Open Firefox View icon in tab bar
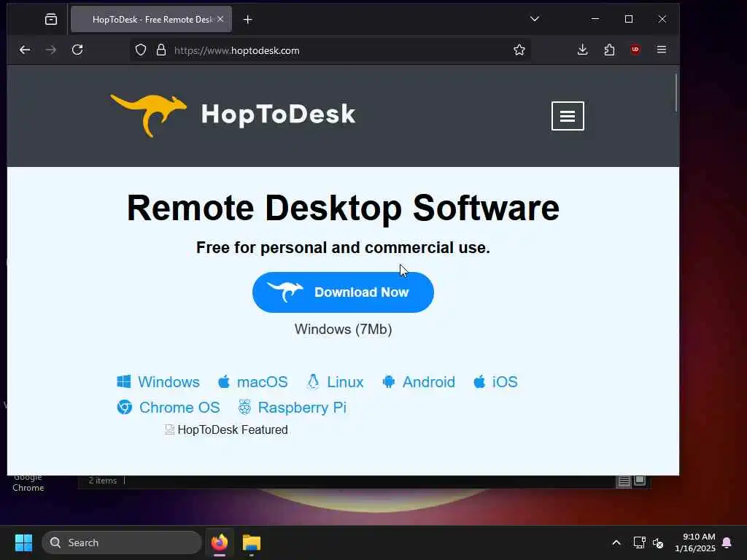The width and height of the screenshot is (747, 560). tap(51, 19)
